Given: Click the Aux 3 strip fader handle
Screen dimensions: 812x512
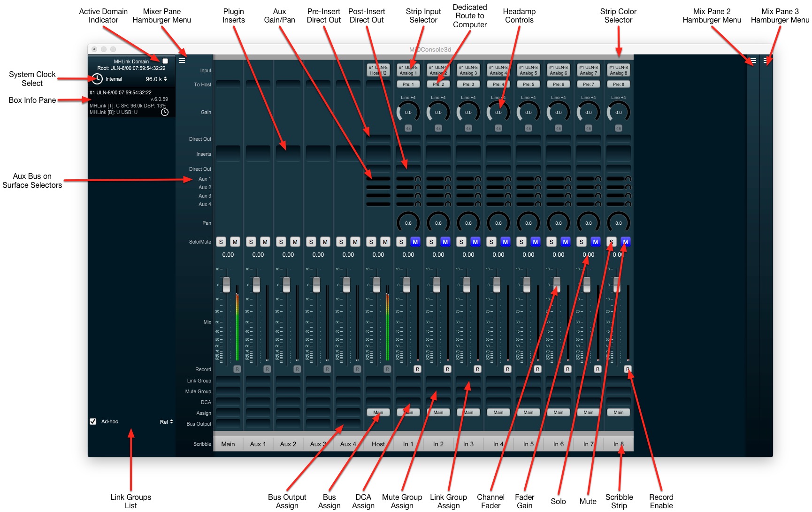Looking at the screenshot, I should (x=317, y=284).
